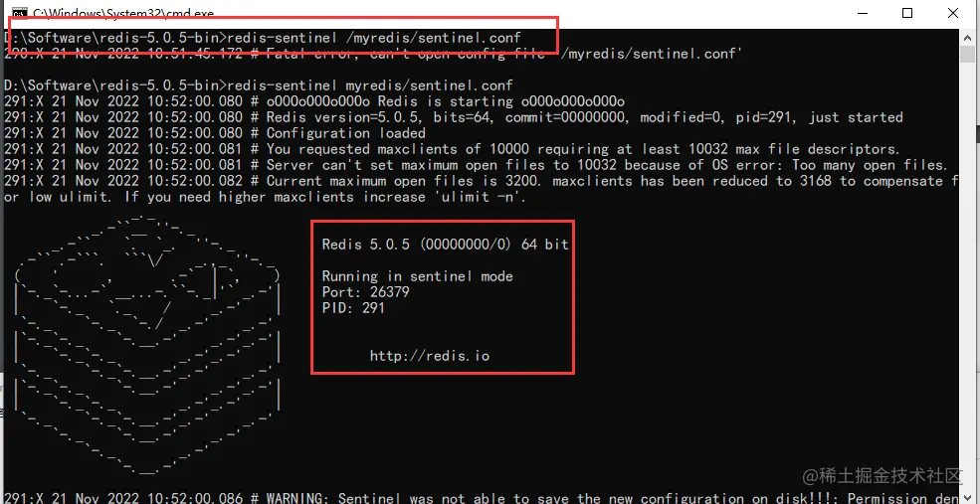Click the cmd.exe icon in title bar

click(19, 13)
